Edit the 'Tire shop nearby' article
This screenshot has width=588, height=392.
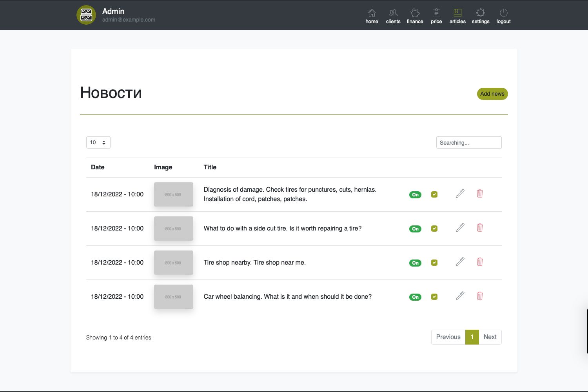[x=460, y=262]
